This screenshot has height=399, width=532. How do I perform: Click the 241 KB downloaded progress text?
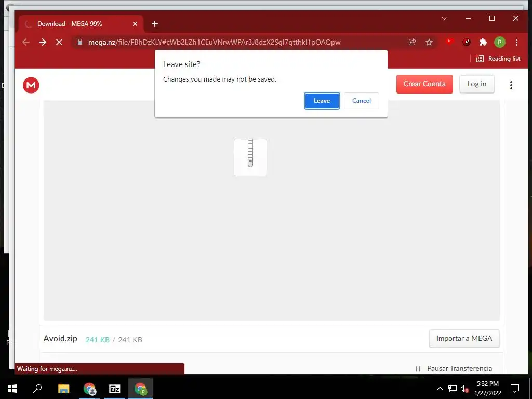point(97,340)
